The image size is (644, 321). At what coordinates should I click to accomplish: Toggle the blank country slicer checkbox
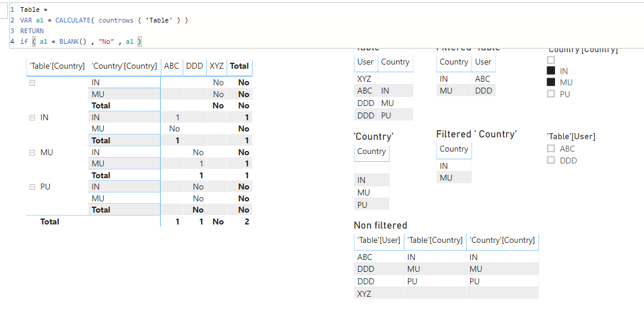click(551, 60)
